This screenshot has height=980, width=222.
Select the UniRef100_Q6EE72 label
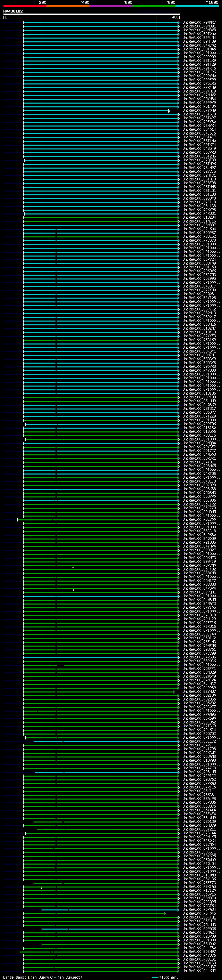coord(199,741)
